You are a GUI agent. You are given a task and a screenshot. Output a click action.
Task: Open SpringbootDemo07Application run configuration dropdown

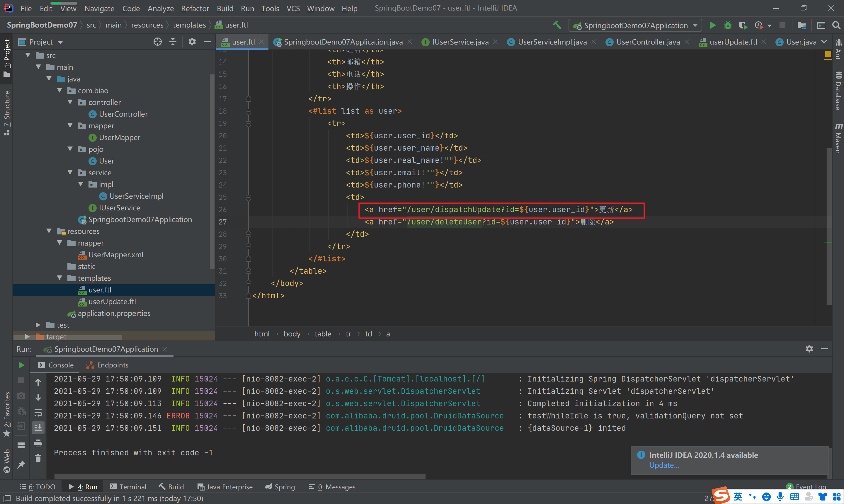(x=635, y=25)
